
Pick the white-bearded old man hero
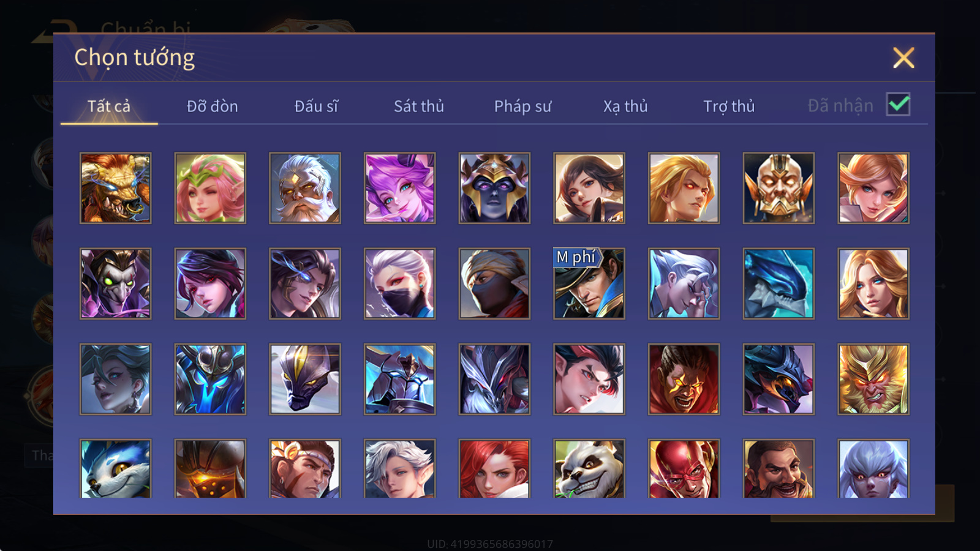(305, 188)
